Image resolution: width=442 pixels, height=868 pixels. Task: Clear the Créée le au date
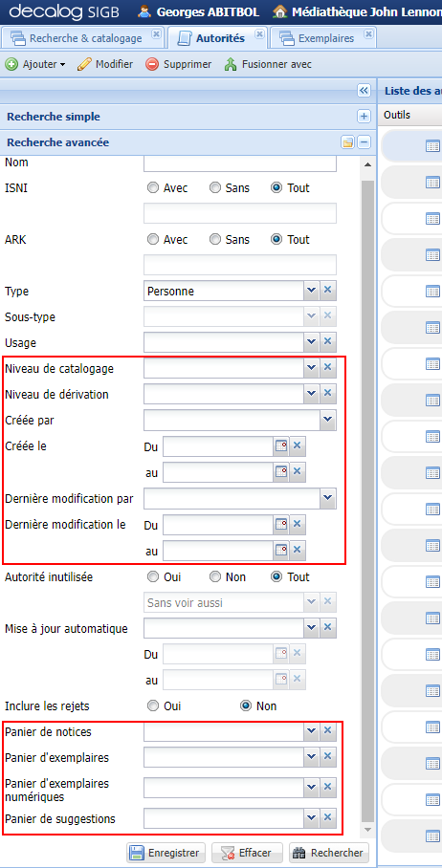point(298,471)
